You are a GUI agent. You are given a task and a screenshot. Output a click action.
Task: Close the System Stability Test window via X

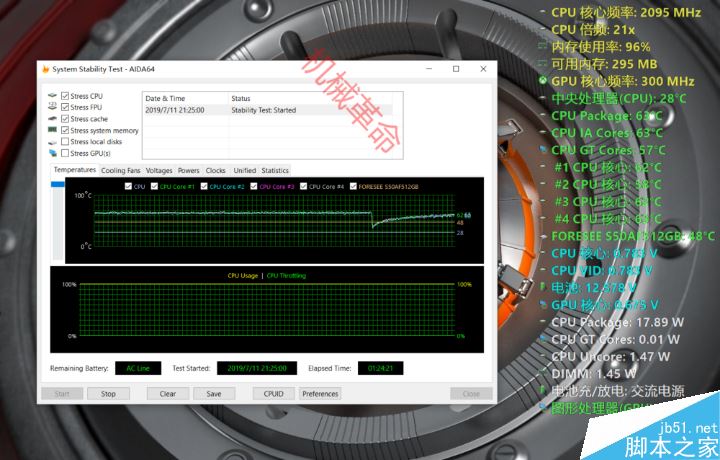coord(483,69)
